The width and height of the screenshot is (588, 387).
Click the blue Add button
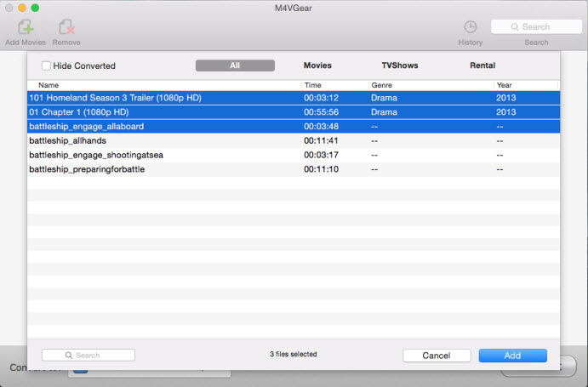click(x=512, y=356)
